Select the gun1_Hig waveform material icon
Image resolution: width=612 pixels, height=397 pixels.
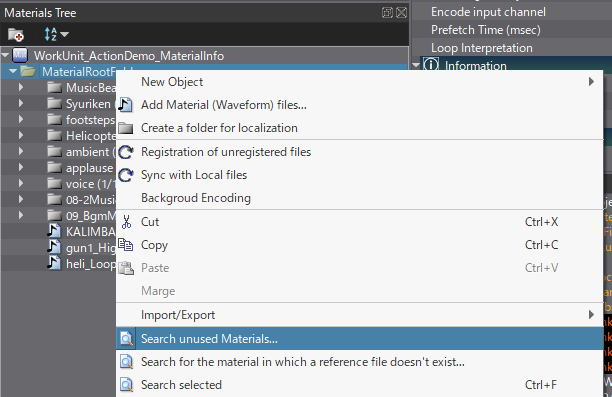point(54,247)
